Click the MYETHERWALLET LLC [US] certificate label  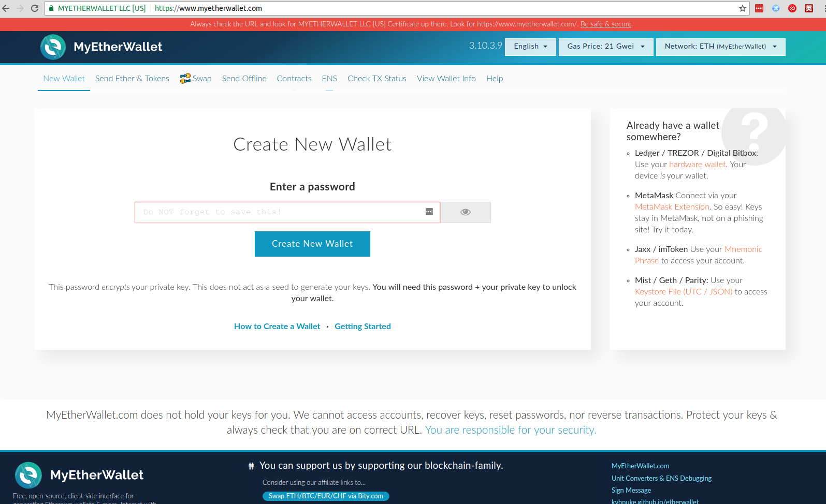click(102, 8)
